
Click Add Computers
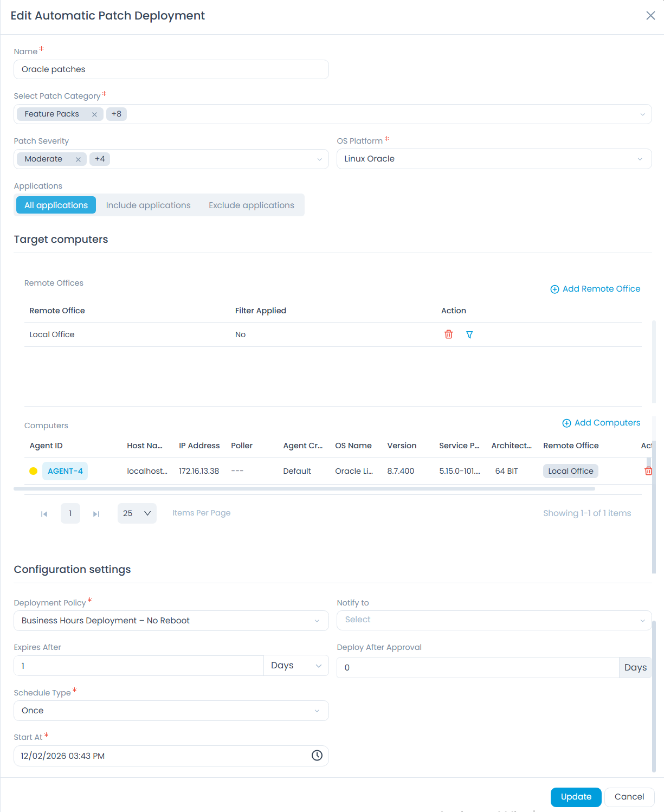pos(601,423)
